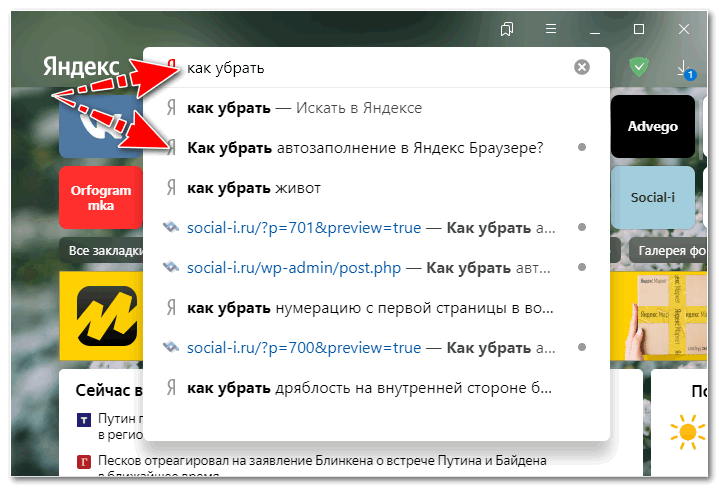Screen dimensions: 719x488
Task: Click the Я icon next to 'как убрать живот'
Action: pos(171,188)
